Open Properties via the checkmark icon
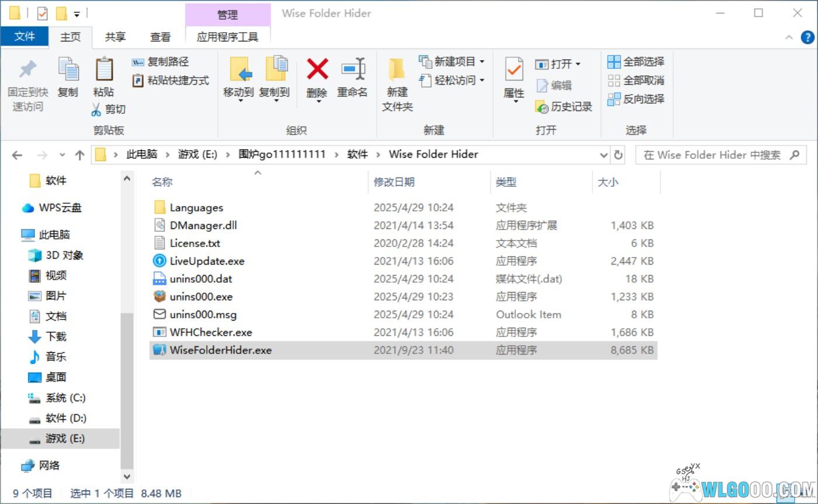 coord(514,70)
